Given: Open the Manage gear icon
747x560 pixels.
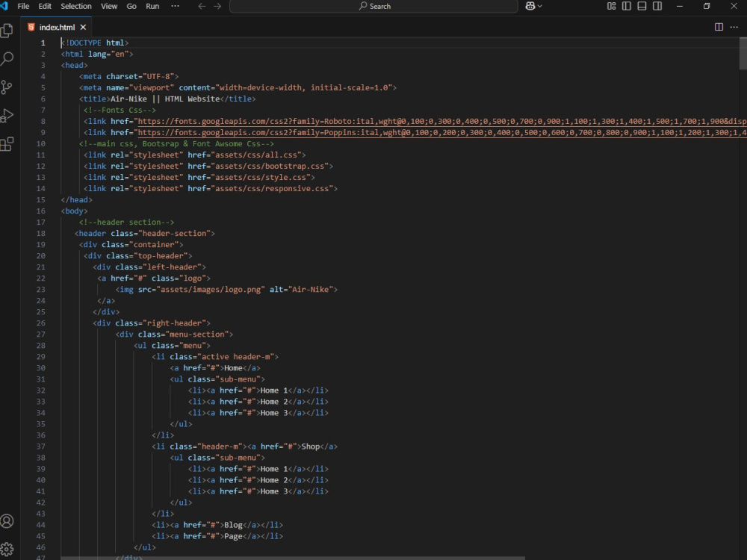Looking at the screenshot, I should coord(7,549).
